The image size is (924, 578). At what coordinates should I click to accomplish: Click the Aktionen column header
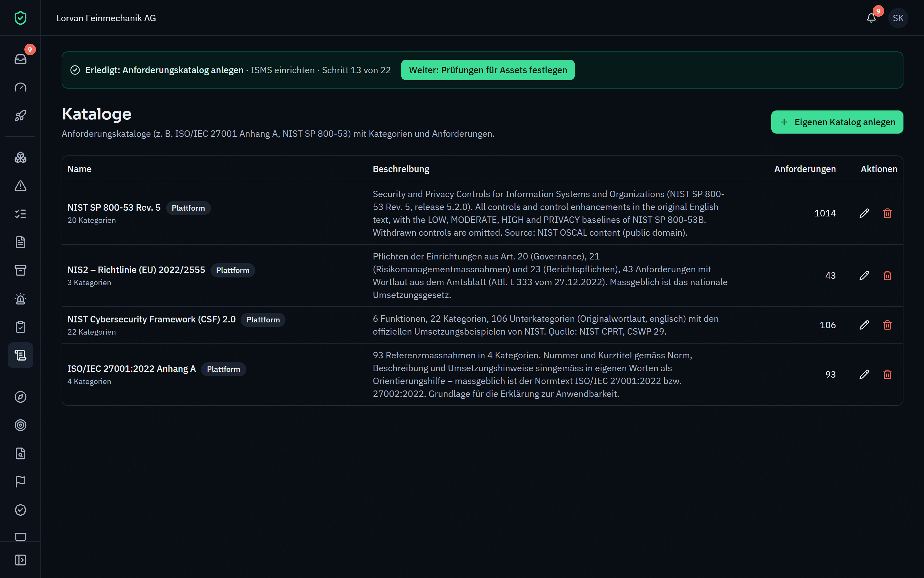[879, 169]
